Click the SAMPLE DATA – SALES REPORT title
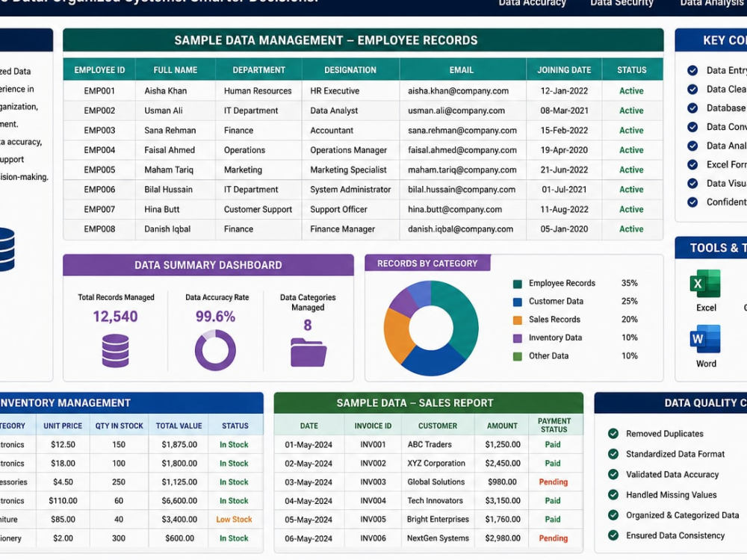This screenshot has width=747, height=560. (415, 403)
